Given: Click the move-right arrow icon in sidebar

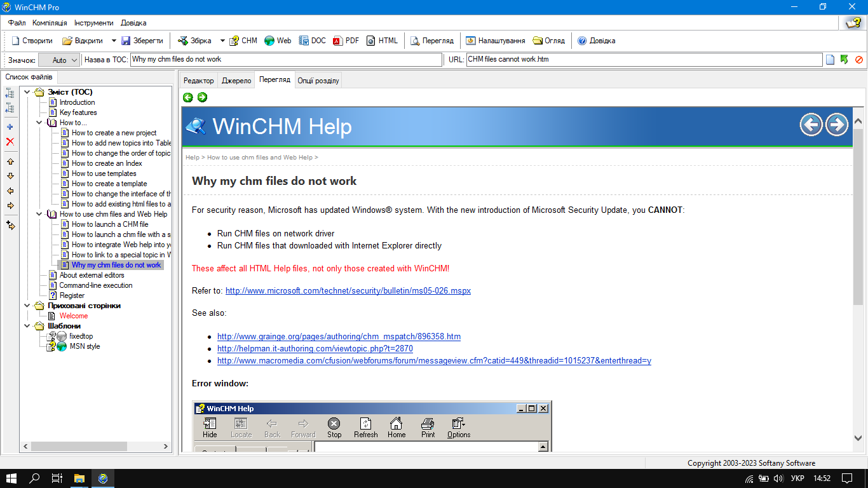Looking at the screenshot, I should (x=10, y=205).
